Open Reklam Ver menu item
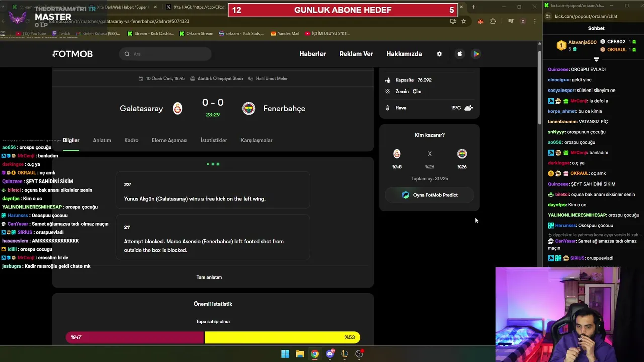Viewport: 644px width, 362px height. click(x=356, y=54)
